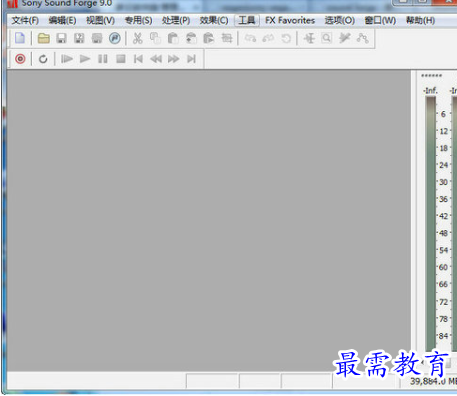Select the Envelope tool icon
Image resolution: width=457 pixels, height=396 pixels.
[363, 38]
